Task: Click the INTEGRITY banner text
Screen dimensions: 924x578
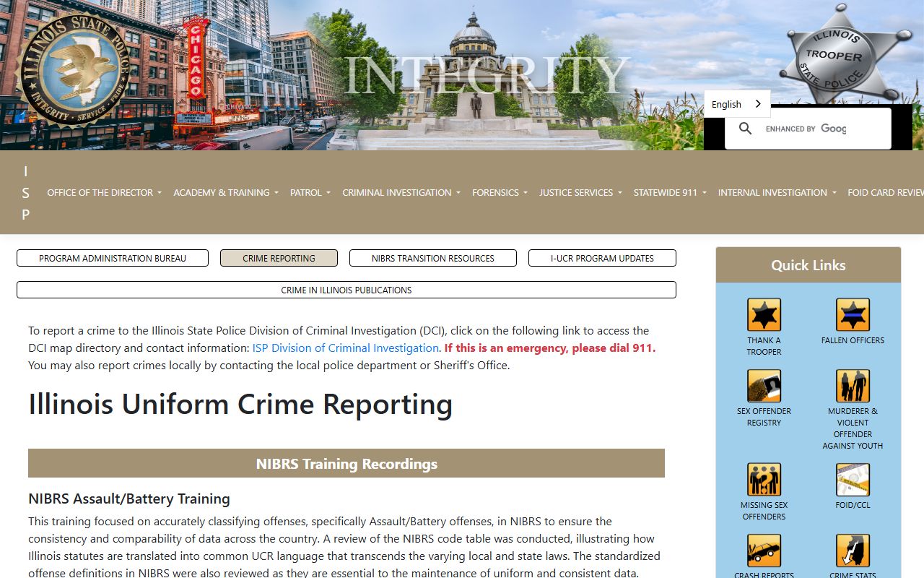Action: click(x=487, y=75)
